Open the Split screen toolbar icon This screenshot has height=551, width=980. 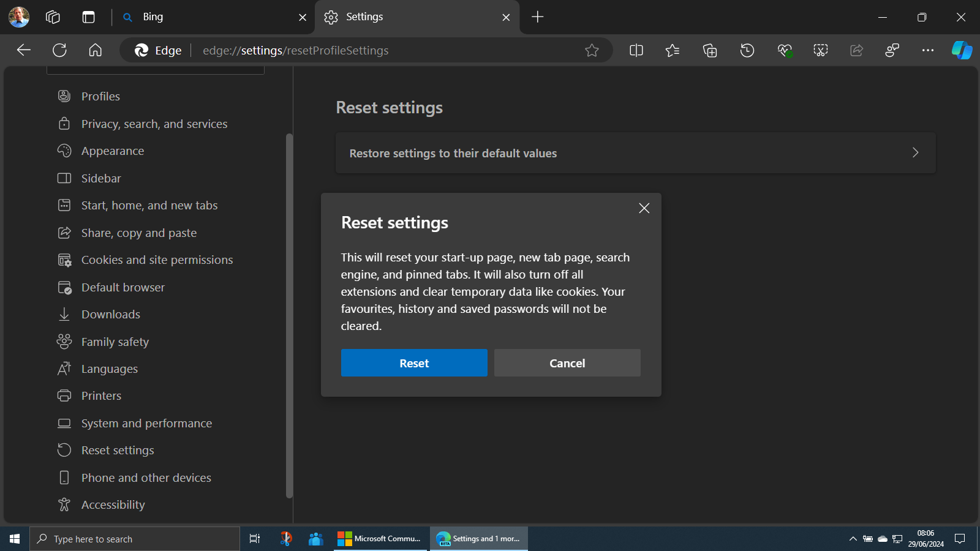[636, 50]
